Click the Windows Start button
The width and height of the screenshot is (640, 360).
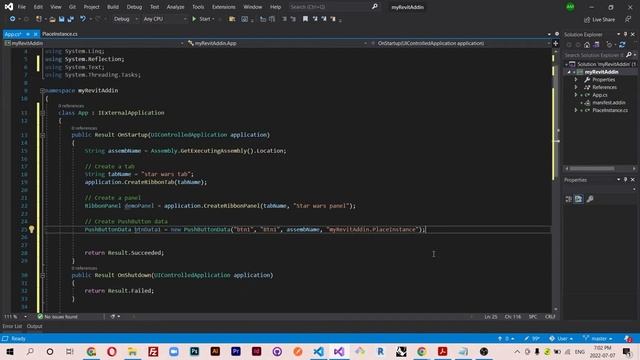(9, 351)
